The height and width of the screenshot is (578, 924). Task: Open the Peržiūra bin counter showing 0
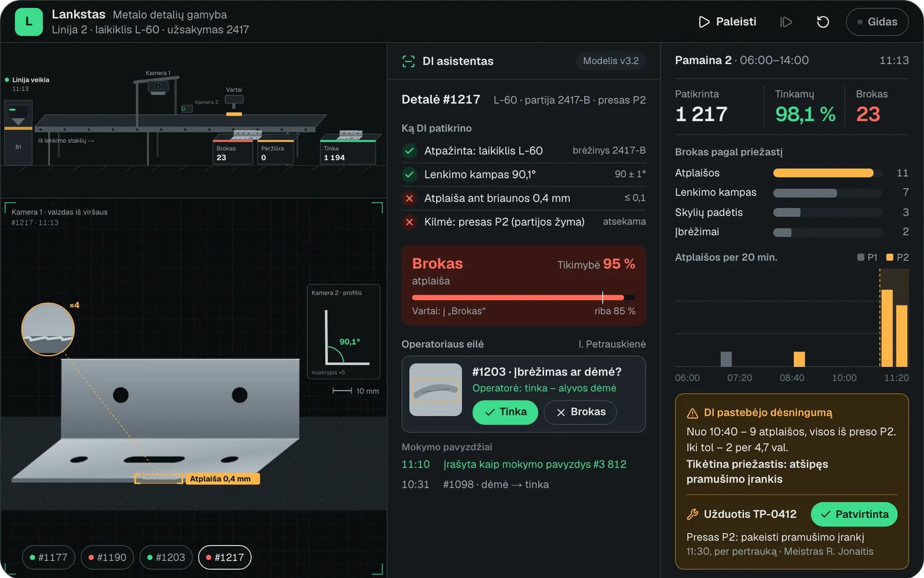(x=275, y=153)
